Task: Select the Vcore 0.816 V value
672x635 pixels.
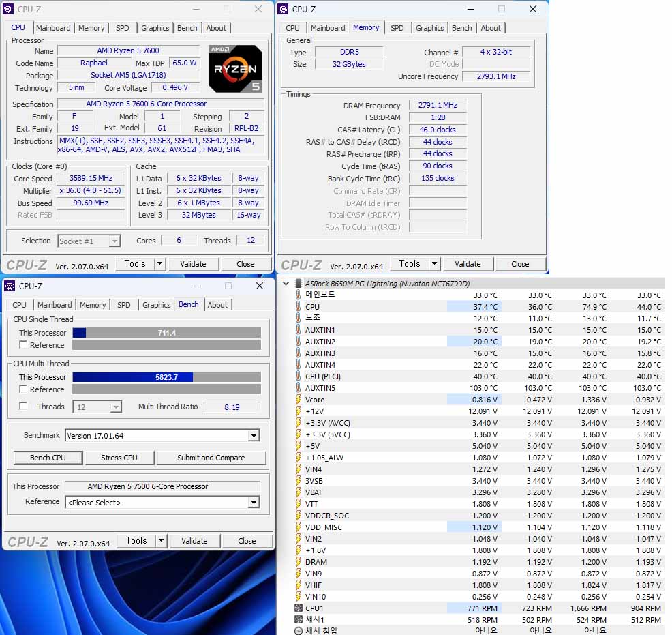Action: click(474, 399)
